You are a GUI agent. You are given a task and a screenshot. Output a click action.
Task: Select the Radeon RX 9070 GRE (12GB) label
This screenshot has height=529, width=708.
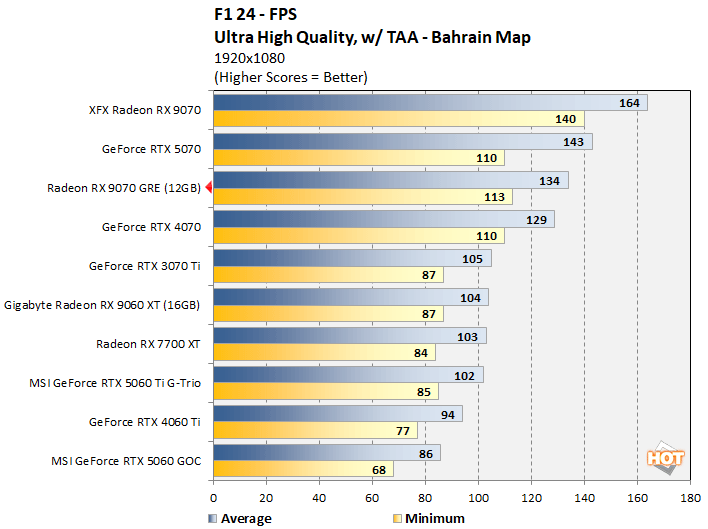(124, 188)
